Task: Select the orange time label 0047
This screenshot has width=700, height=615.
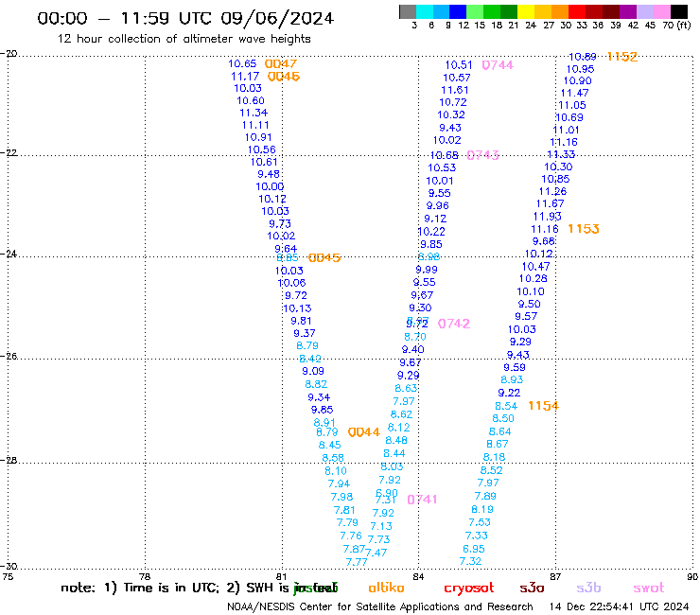Action: coord(280,64)
